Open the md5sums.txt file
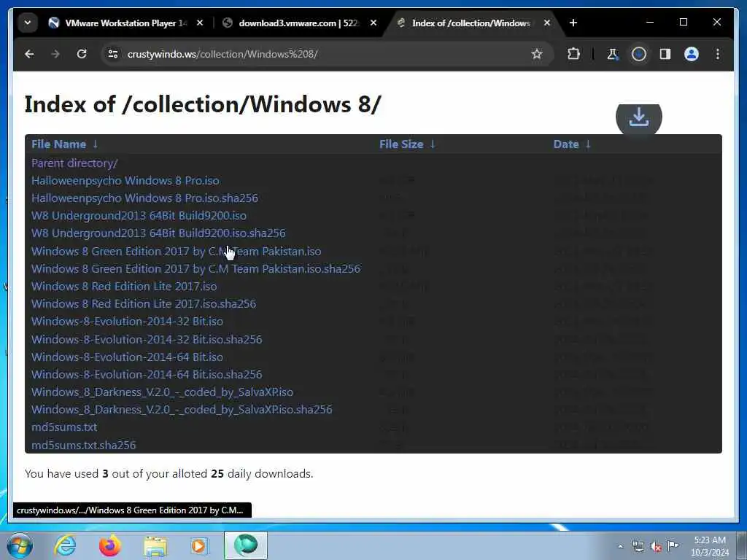Screen dimensions: 747x560 tap(64, 427)
